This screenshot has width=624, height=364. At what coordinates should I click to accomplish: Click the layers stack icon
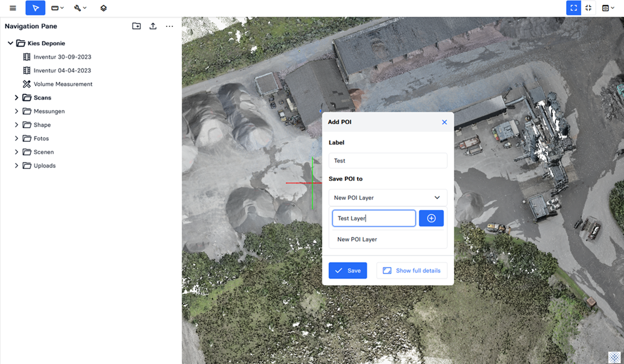[x=104, y=8]
